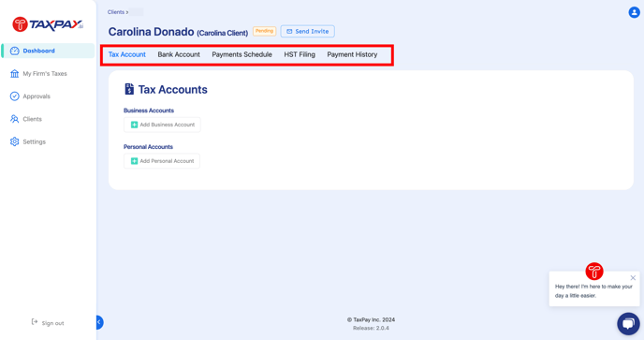The image size is (644, 340).
Task: Close the chat greeting popup
Action: 633,278
